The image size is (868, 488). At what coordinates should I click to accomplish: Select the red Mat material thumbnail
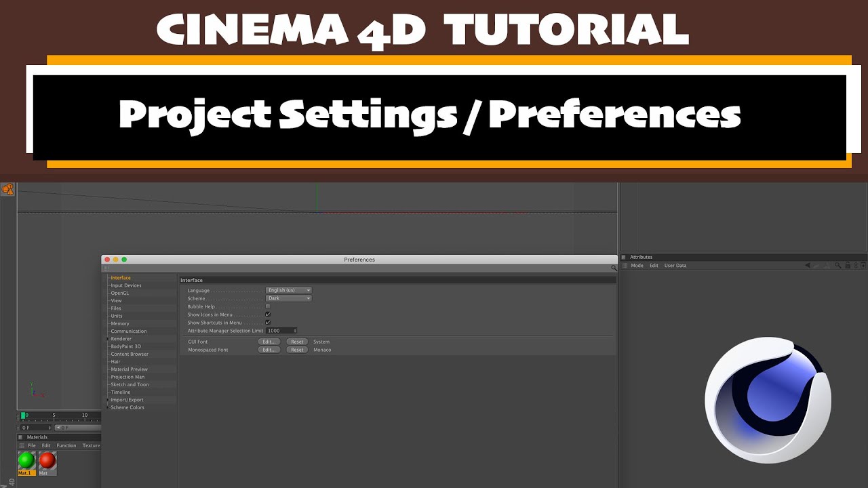click(x=47, y=462)
